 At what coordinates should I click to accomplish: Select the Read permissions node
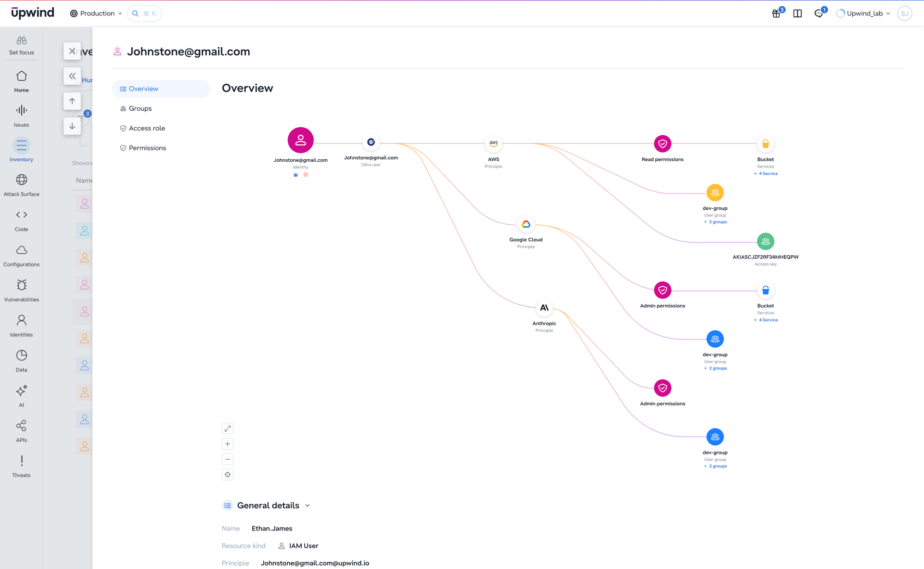[663, 143]
